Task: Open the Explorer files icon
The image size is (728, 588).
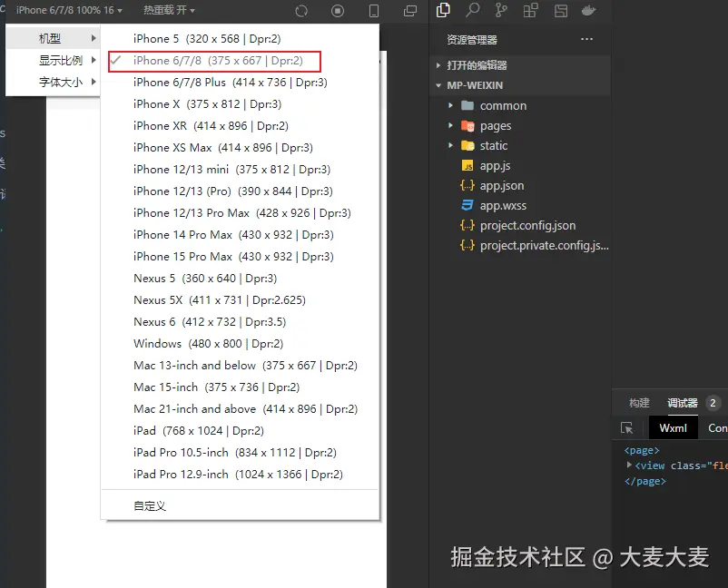Action: pyautogui.click(x=443, y=10)
